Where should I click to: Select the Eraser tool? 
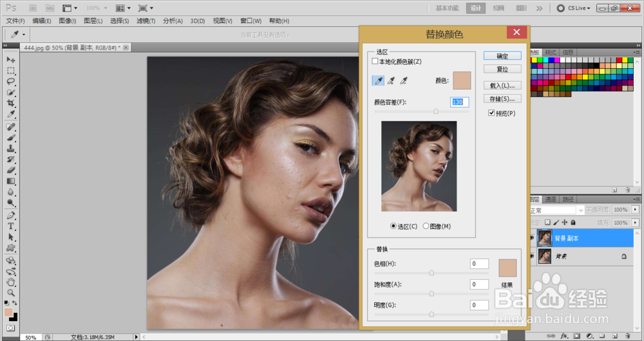(x=11, y=170)
